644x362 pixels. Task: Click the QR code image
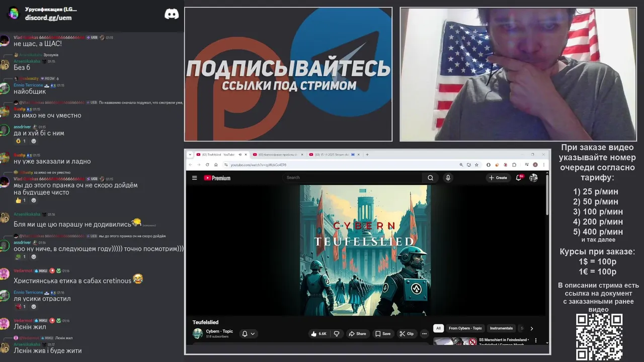599,337
